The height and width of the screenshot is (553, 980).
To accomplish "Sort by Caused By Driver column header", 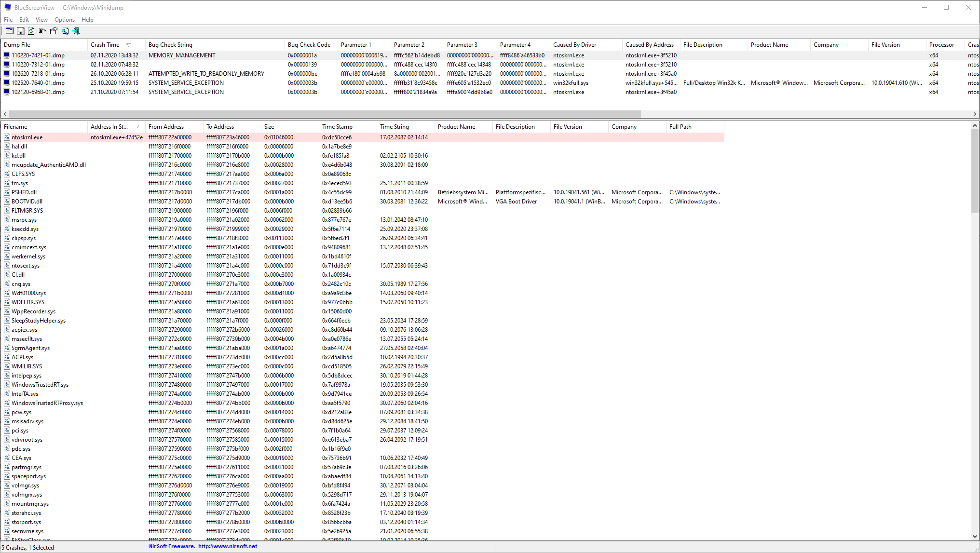I will point(574,45).
